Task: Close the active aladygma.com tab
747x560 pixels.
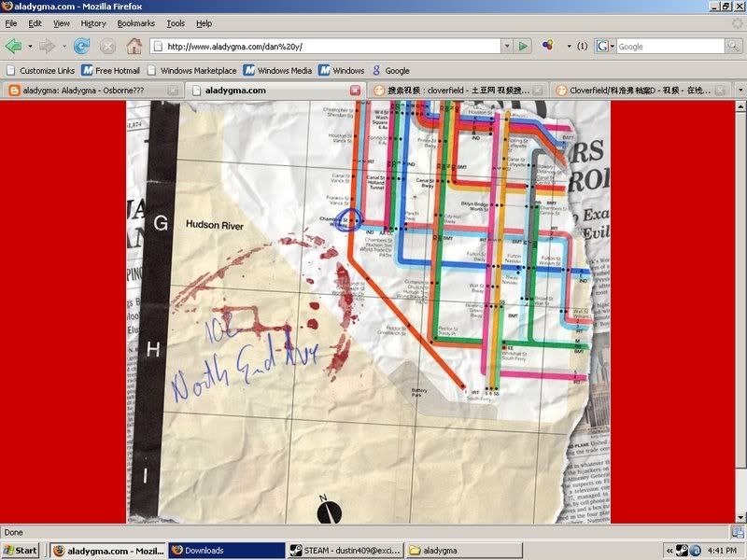Action: [x=355, y=91]
